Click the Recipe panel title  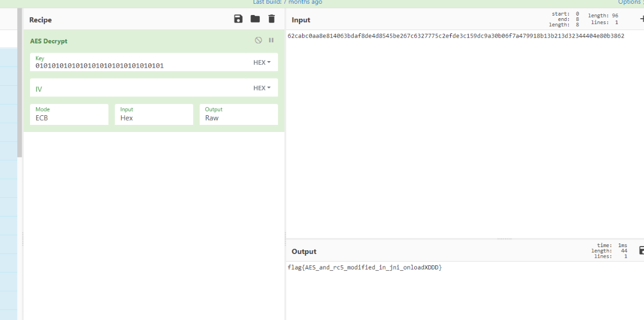[40, 20]
